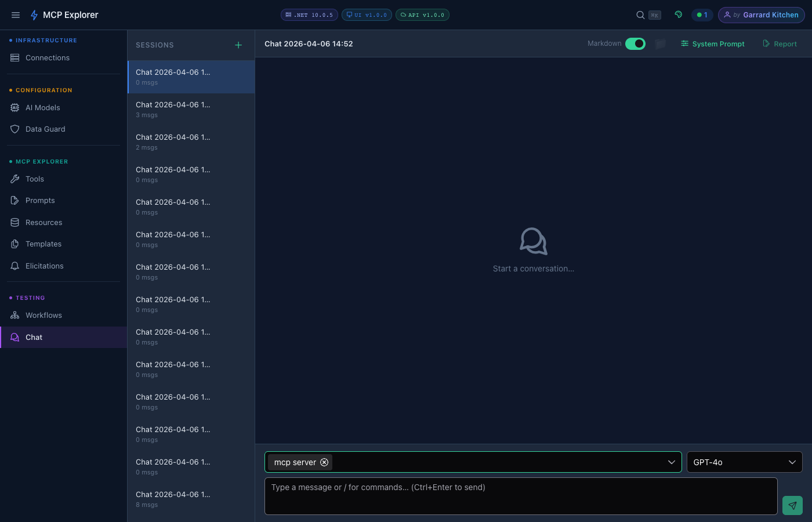The width and height of the screenshot is (812, 522).
Task: Open the theme palette picker
Action: pyautogui.click(x=678, y=14)
